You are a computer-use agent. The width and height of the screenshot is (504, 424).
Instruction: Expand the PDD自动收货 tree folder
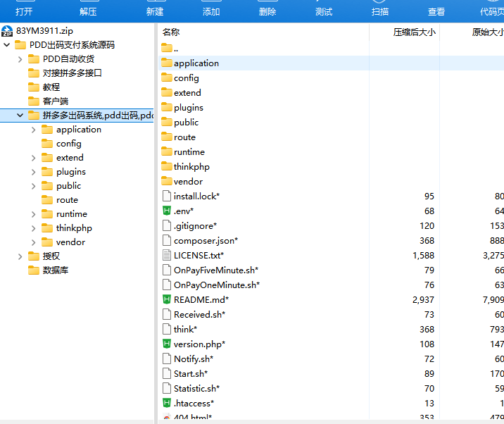(x=20, y=59)
